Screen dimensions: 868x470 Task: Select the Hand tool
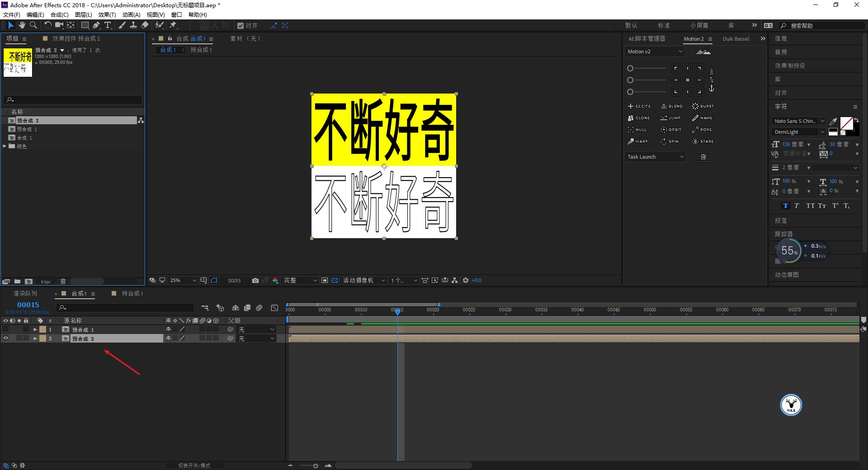pyautogui.click(x=22, y=25)
